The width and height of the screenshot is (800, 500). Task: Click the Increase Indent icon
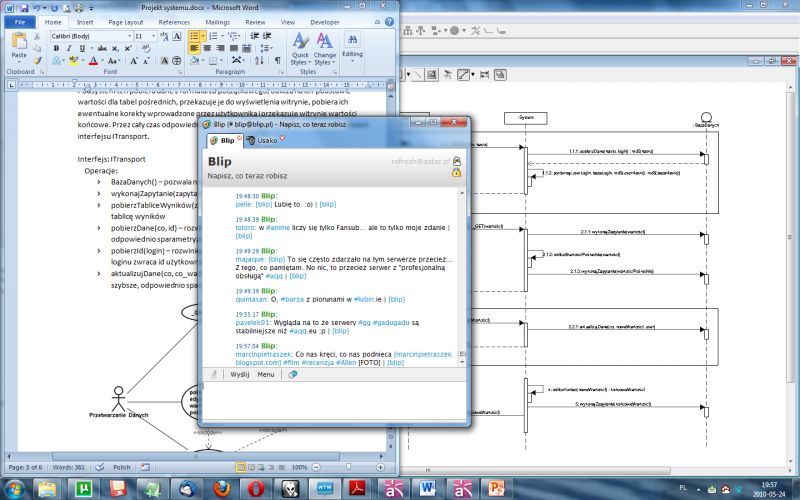click(x=266, y=36)
